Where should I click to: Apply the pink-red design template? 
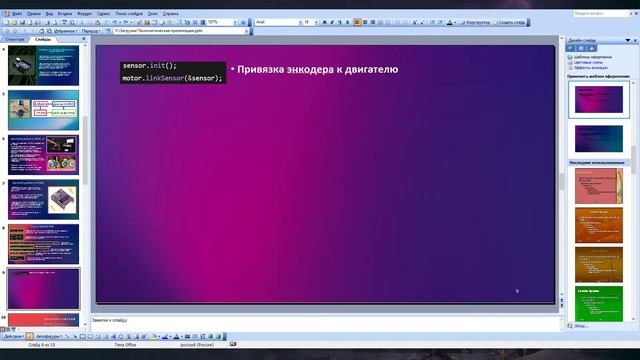click(x=599, y=186)
